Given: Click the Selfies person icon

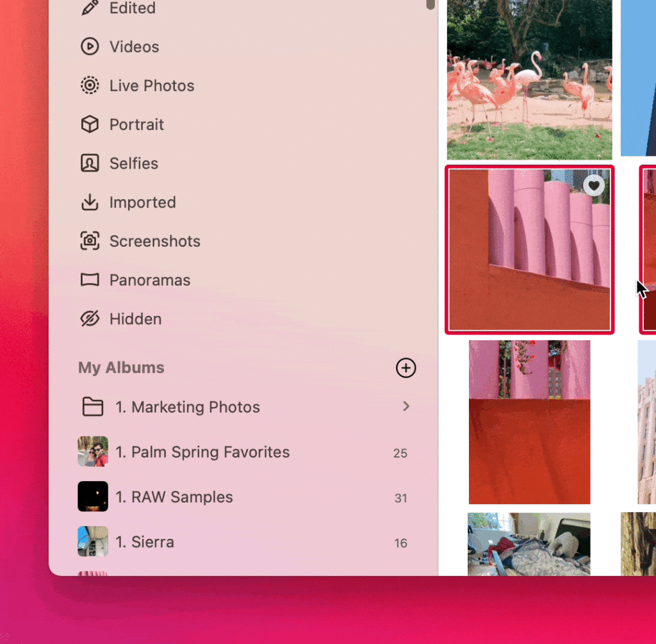Looking at the screenshot, I should pos(90,163).
